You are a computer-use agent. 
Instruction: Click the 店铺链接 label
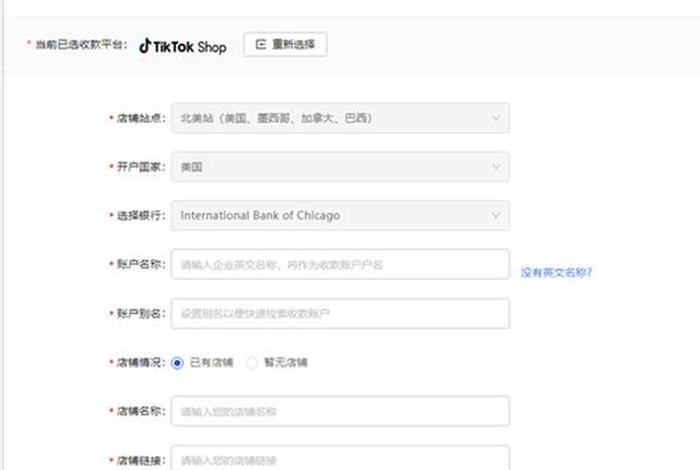pos(141,460)
